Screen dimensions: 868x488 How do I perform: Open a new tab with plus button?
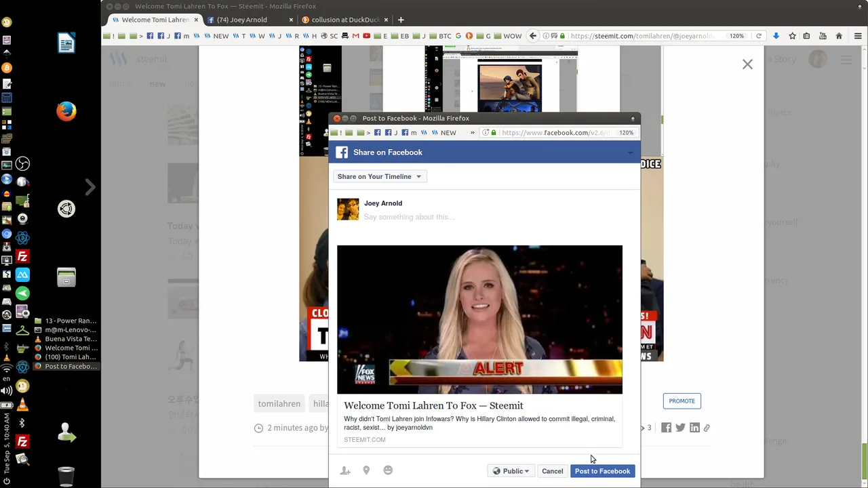click(x=401, y=20)
